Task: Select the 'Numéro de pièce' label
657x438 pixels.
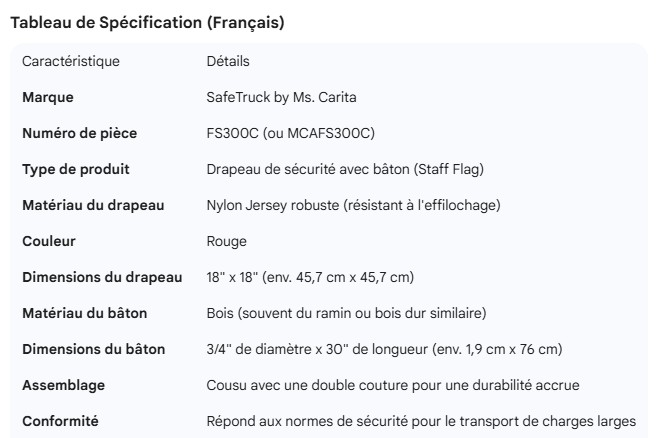Action: tap(79, 133)
